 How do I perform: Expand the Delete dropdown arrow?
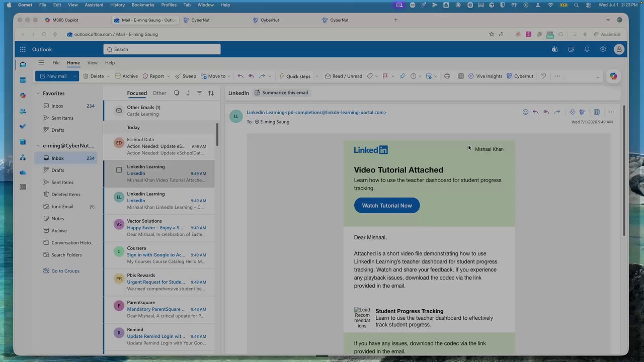(x=108, y=76)
